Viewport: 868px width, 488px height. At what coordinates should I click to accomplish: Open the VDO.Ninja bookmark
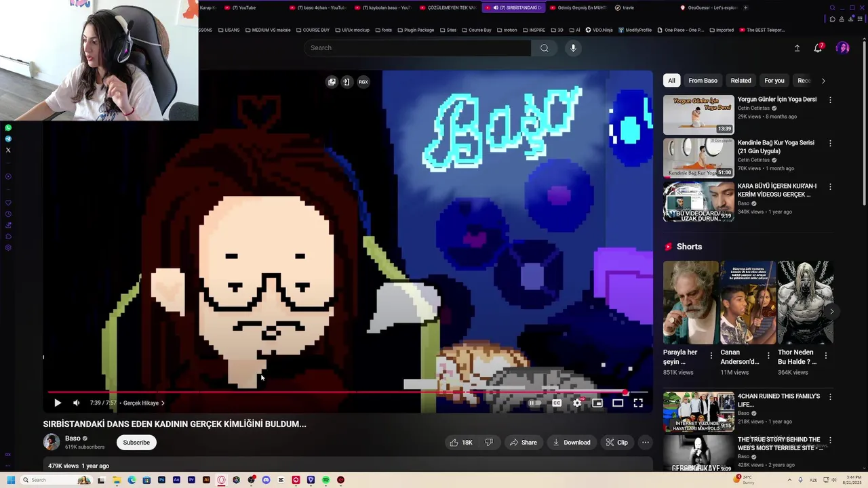pyautogui.click(x=601, y=30)
